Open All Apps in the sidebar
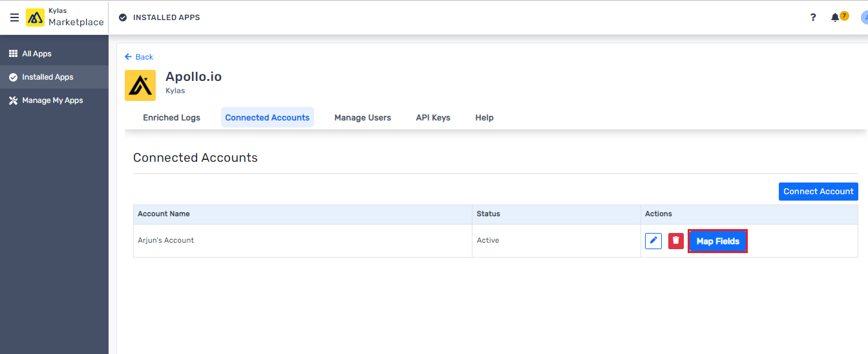This screenshot has height=354, width=868. (x=54, y=54)
